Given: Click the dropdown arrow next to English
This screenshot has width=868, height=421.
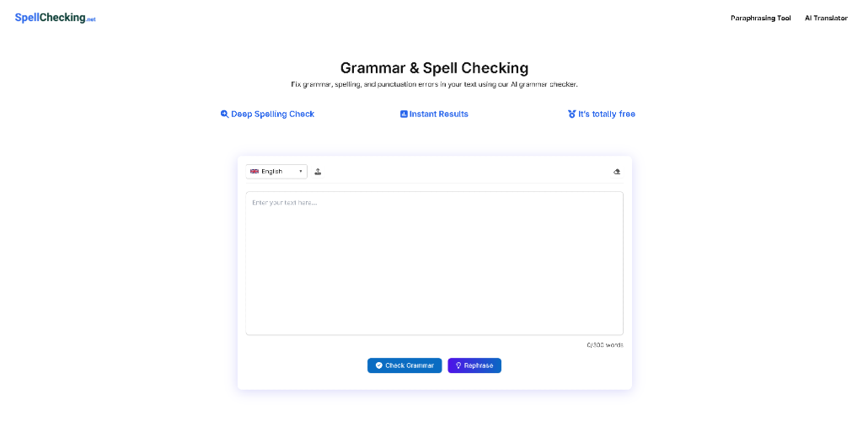Looking at the screenshot, I should [301, 172].
